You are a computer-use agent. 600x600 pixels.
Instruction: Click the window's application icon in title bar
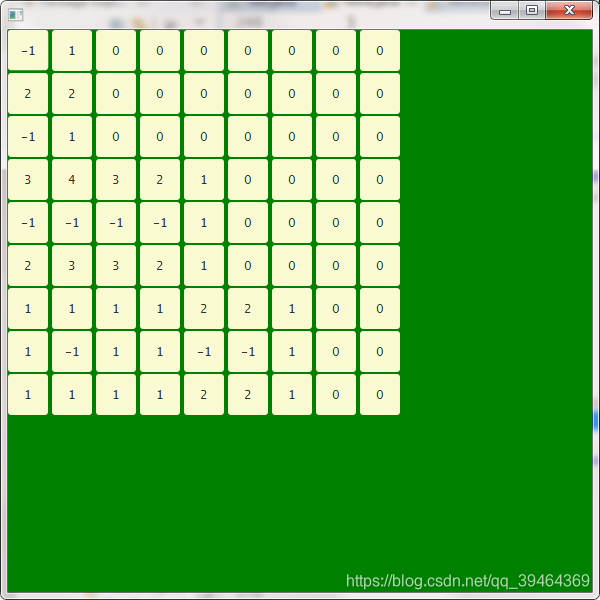point(16,15)
